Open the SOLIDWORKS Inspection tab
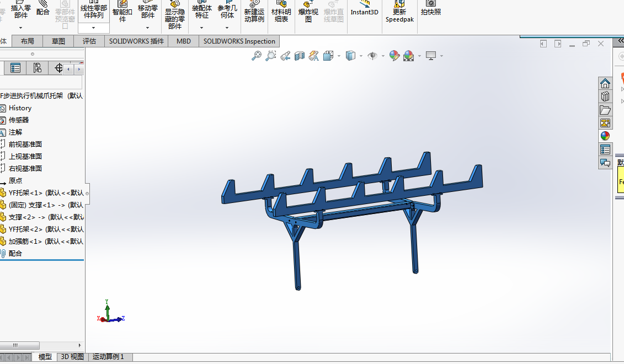624x364 pixels. 239,41
